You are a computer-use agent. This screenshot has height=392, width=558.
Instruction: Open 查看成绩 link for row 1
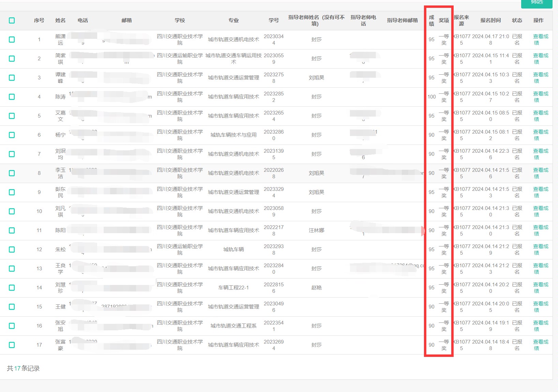(x=540, y=40)
